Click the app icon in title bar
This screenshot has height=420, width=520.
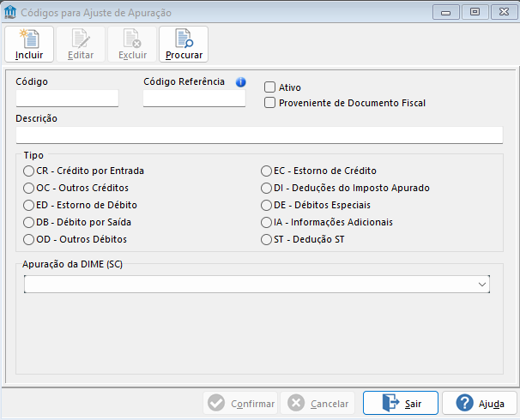pyautogui.click(x=10, y=12)
